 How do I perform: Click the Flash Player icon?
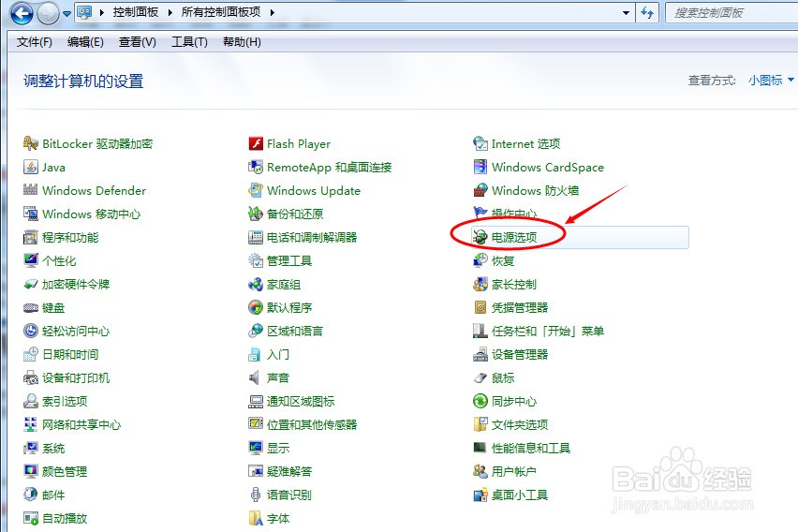tap(256, 143)
